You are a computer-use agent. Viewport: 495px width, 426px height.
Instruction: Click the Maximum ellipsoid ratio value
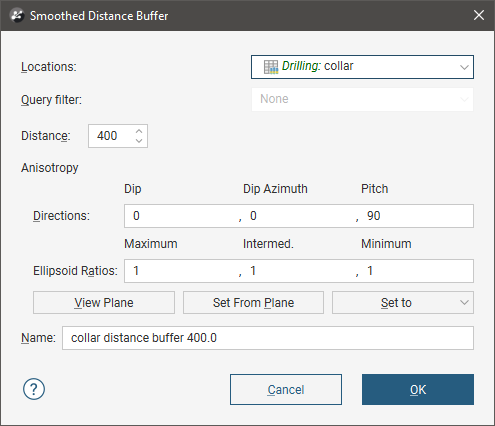(182, 271)
